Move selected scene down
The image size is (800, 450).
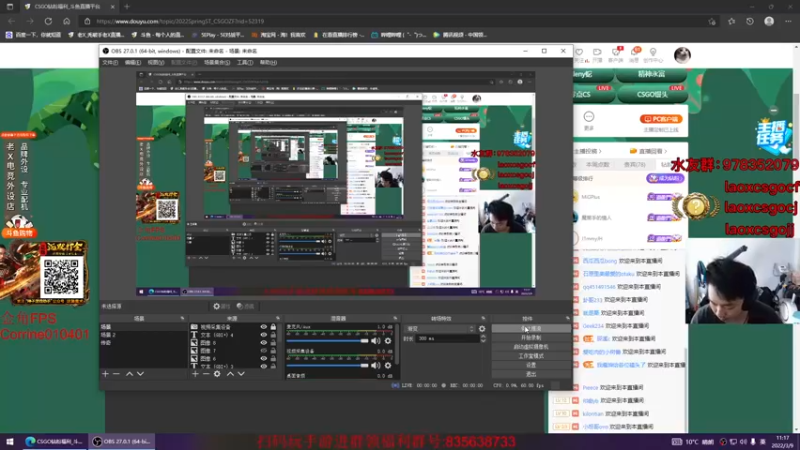tap(140, 374)
